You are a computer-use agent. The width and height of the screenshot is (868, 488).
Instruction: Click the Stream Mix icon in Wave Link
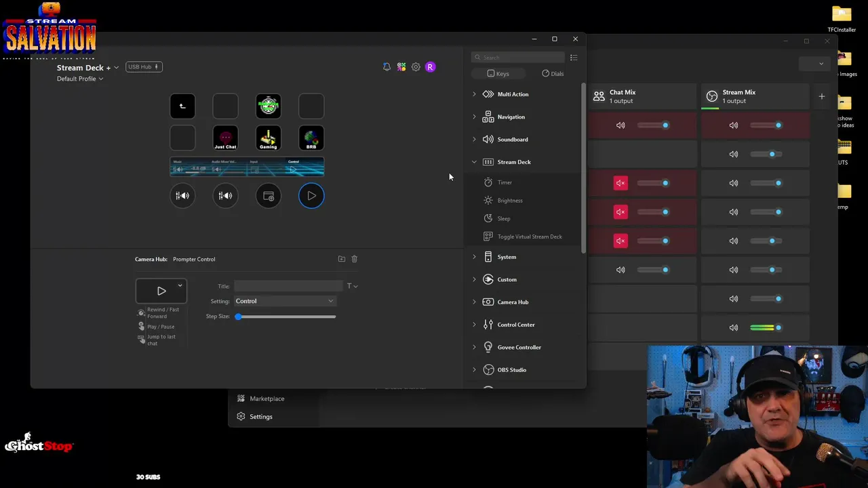712,96
